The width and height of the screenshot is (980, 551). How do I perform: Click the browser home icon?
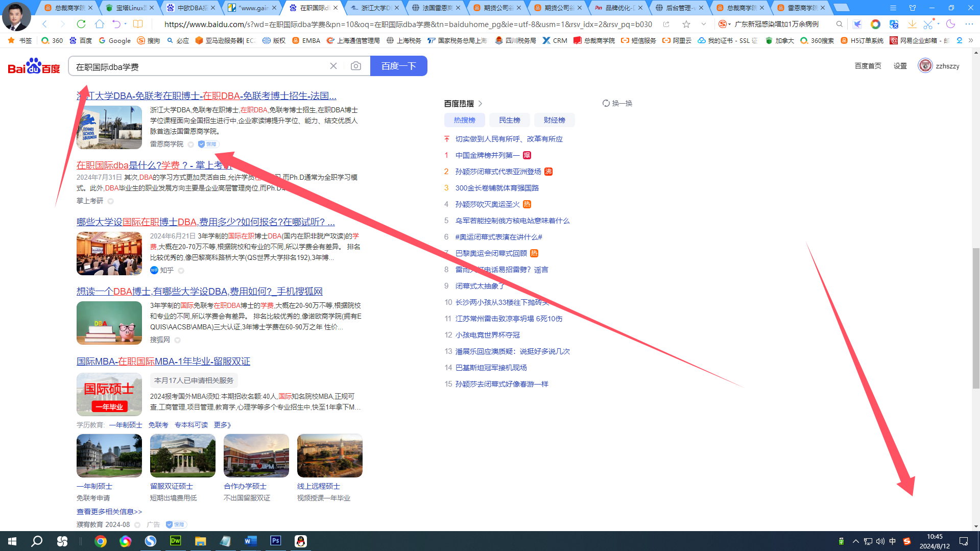tap(100, 24)
